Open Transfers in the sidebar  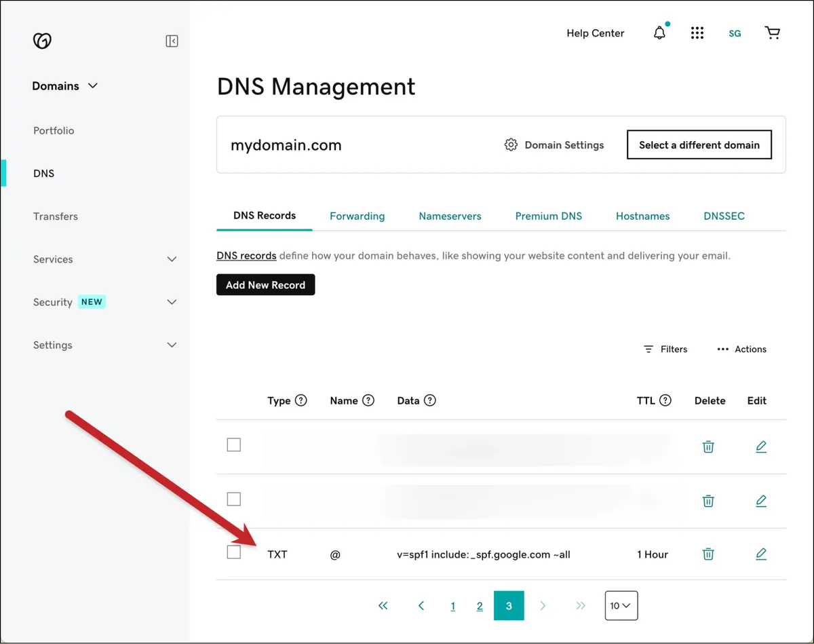pos(56,216)
